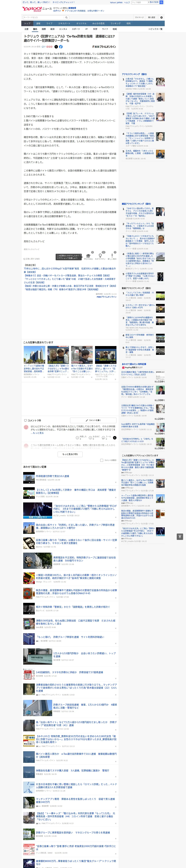The image size is (186, 868).
Task: Focus the ウェブ検索 input field
Action: click(139, 2)
